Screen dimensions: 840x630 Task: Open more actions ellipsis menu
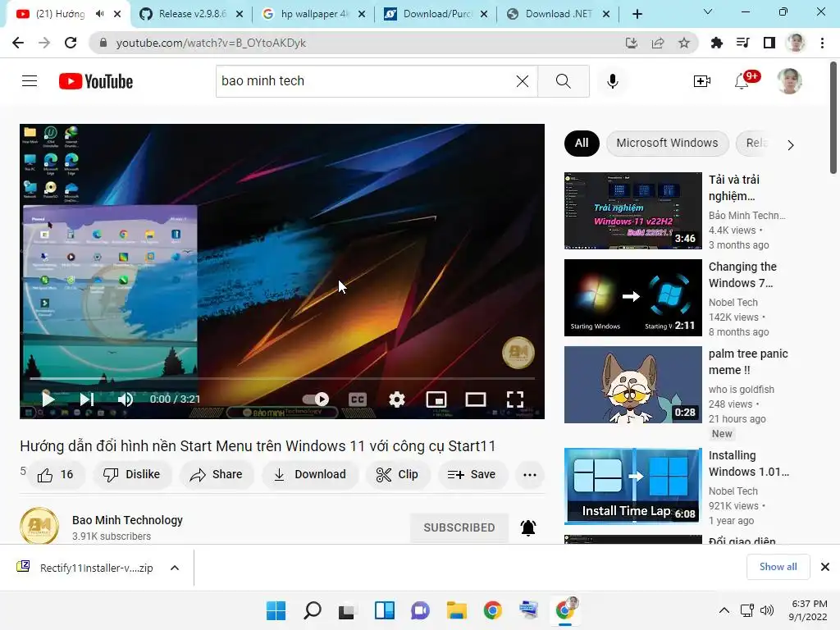coord(530,475)
